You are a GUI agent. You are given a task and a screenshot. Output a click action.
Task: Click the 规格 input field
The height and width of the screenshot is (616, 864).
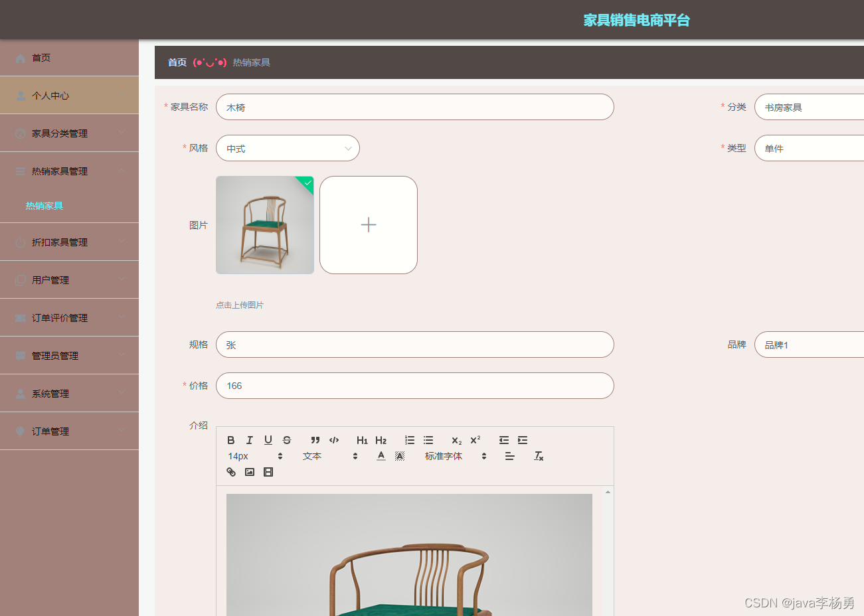click(415, 345)
